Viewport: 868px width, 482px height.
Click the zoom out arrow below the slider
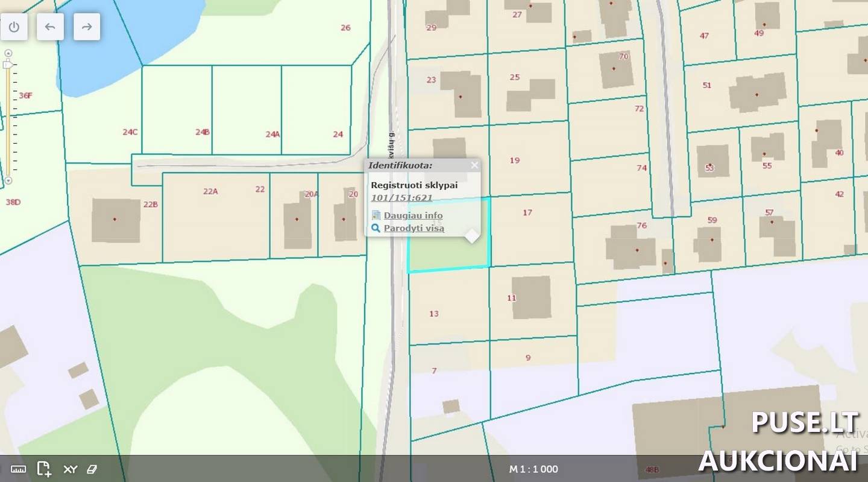pos(8,180)
